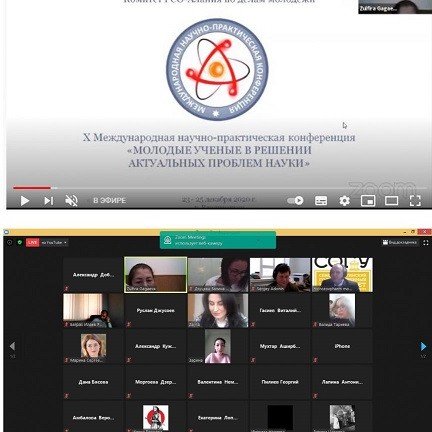This screenshot has height=432, width=432.
Task: Enable theater mode view
Action: point(391,200)
